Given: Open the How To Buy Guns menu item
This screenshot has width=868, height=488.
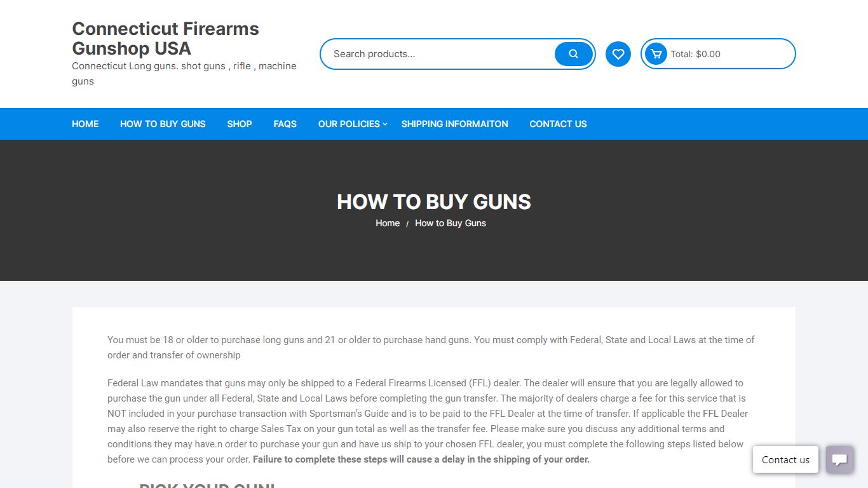Looking at the screenshot, I should coord(163,124).
